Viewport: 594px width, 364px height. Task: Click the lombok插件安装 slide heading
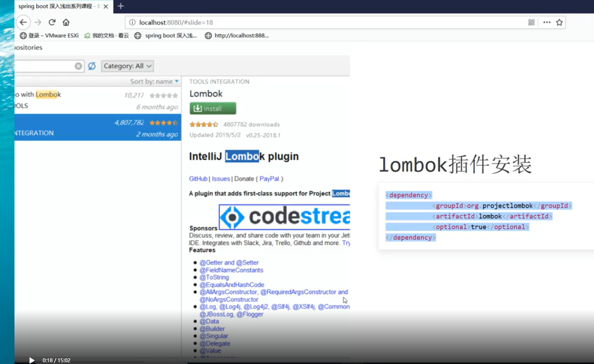click(456, 164)
